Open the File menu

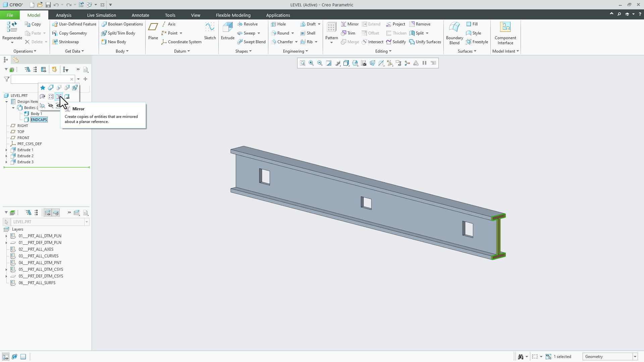(10, 15)
